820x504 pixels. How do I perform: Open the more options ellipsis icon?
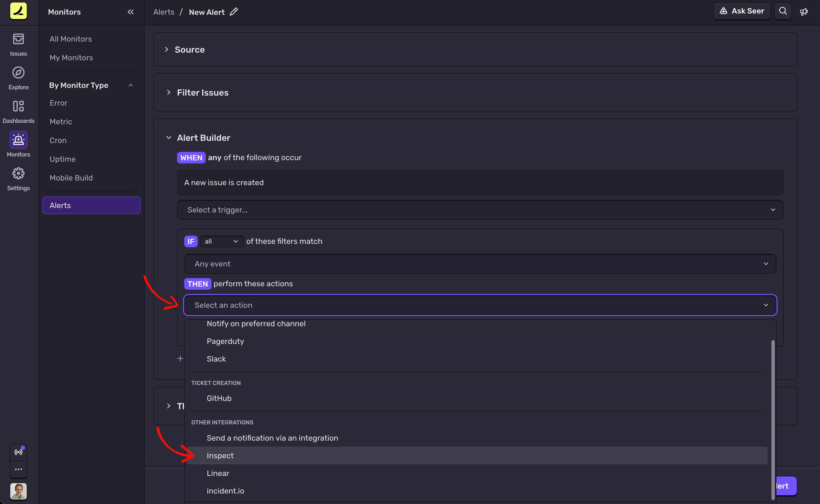[x=18, y=469]
